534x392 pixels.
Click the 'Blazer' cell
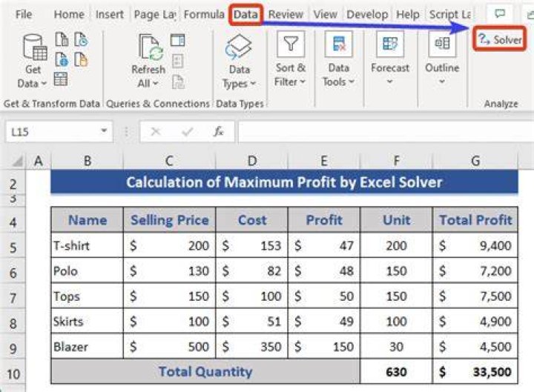click(x=88, y=346)
